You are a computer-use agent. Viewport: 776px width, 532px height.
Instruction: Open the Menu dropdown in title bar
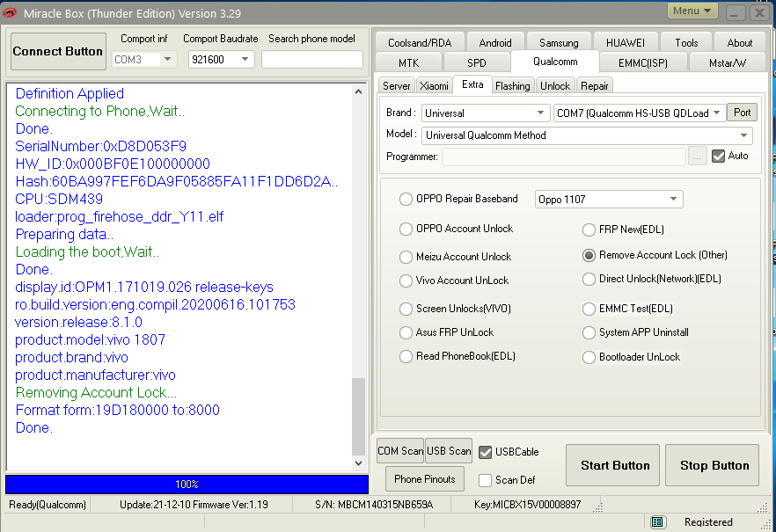point(692,11)
